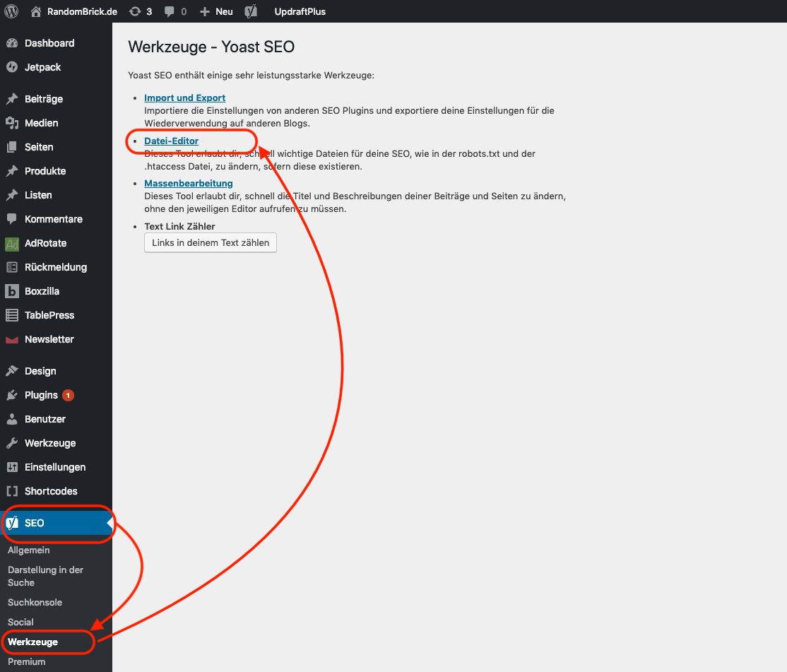Image resolution: width=787 pixels, height=672 pixels.
Task: Open the Datei-Editor link
Action: point(171,141)
